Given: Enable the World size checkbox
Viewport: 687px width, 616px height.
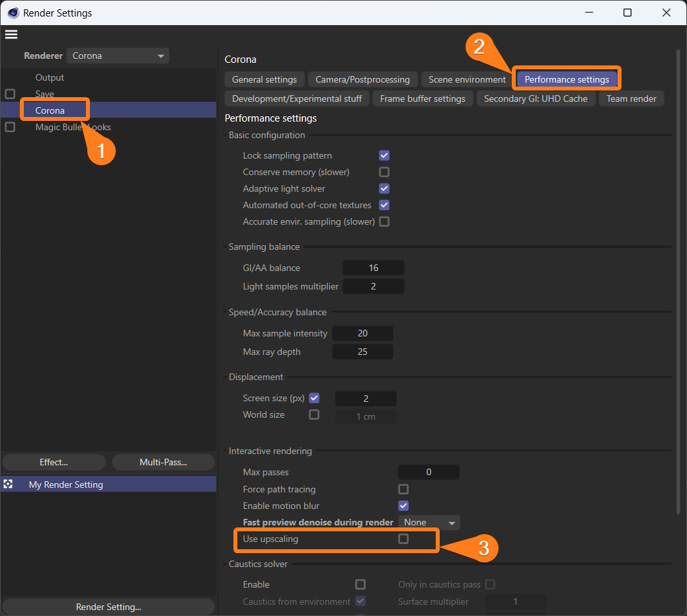Looking at the screenshot, I should pyautogui.click(x=314, y=414).
